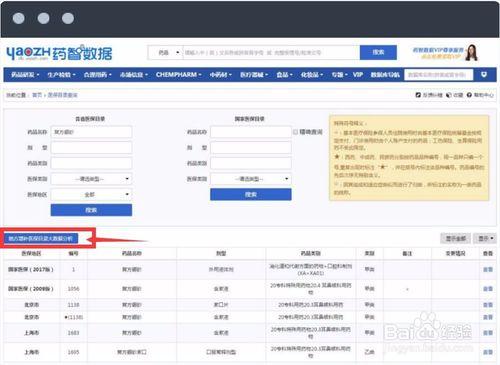The width and height of the screenshot is (500, 365).
Task: Open view link for 国家医保 (2009版) row
Action: (488, 289)
